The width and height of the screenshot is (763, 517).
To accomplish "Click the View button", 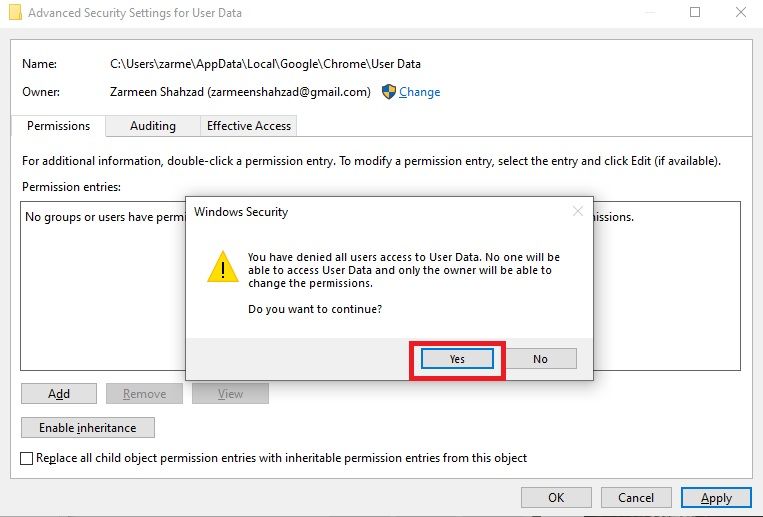I will click(230, 394).
